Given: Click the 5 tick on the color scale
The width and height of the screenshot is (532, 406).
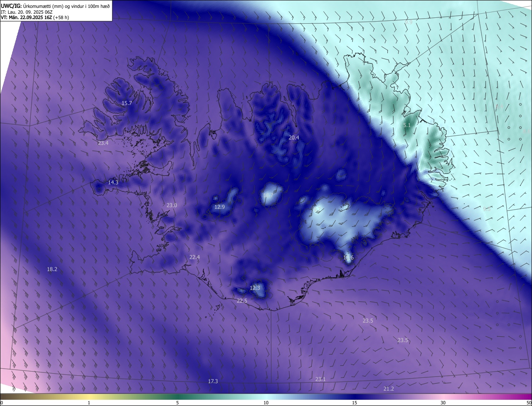Looking at the screenshot, I should [177, 403].
